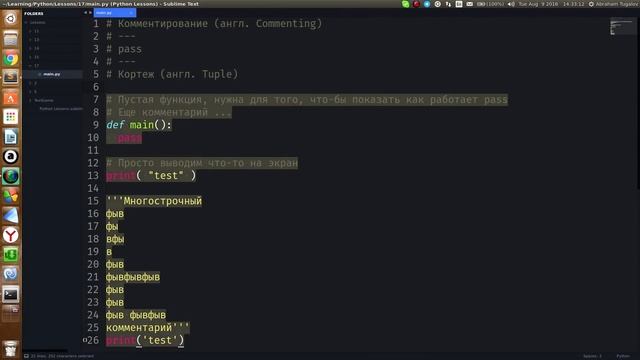Click the red circular tray indicator

416,4
